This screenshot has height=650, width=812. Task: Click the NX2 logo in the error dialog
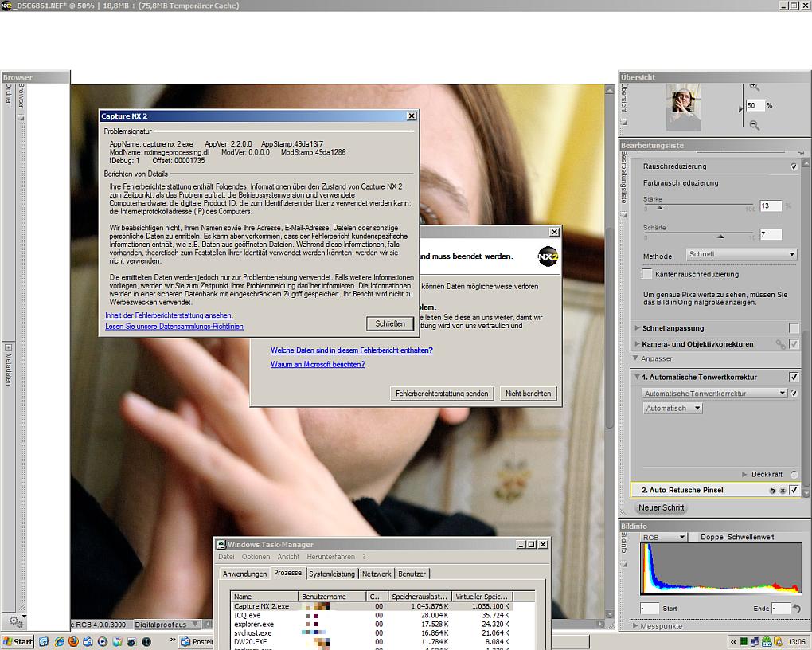pyautogui.click(x=548, y=256)
